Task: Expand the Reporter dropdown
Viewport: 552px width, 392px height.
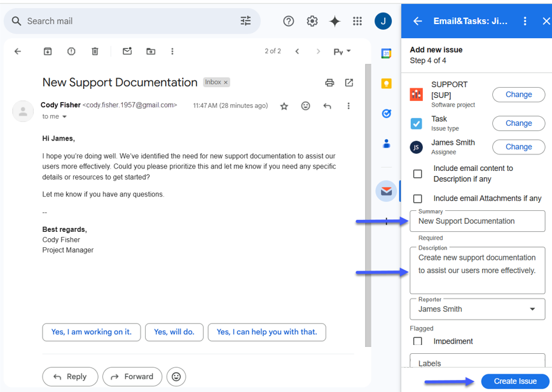Action: click(x=532, y=309)
